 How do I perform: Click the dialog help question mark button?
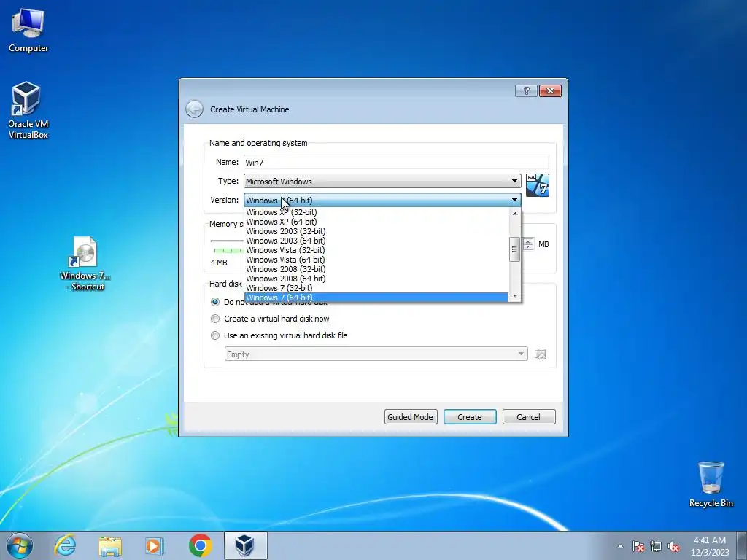pyautogui.click(x=527, y=90)
